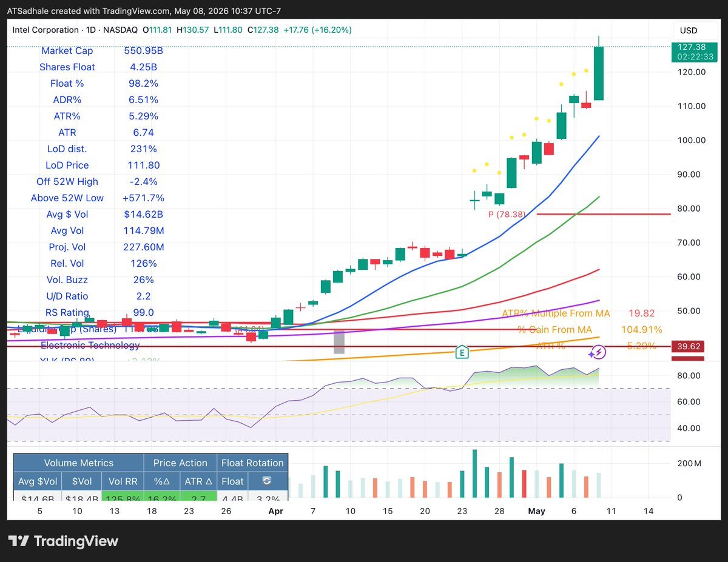Image resolution: width=728 pixels, height=562 pixels.
Task: Click the Avg Vol value 114.79M
Action: (x=143, y=231)
